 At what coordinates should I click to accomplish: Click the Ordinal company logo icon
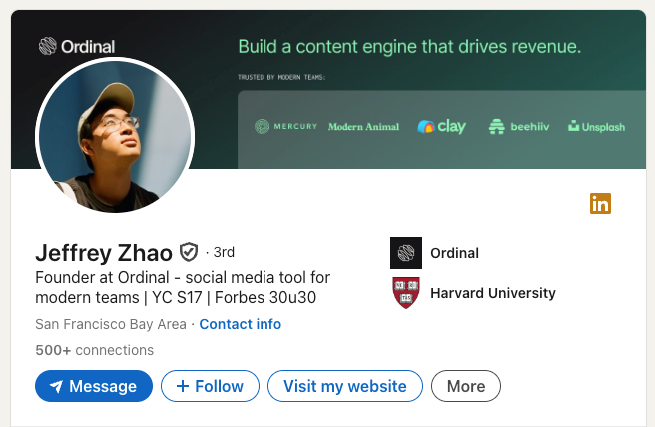tap(406, 253)
